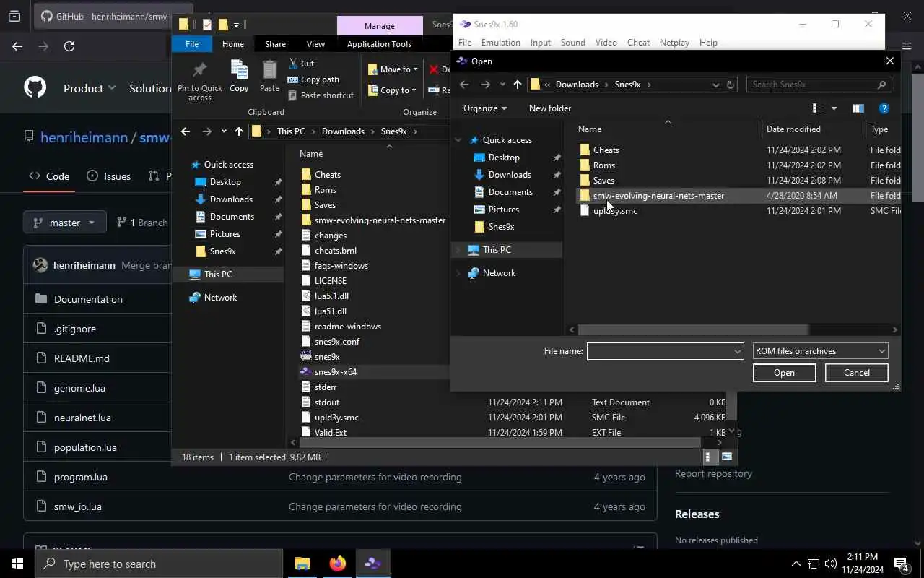Image resolution: width=924 pixels, height=578 pixels.
Task: Click the Copy icon in Explorer ribbon
Action: click(x=239, y=70)
